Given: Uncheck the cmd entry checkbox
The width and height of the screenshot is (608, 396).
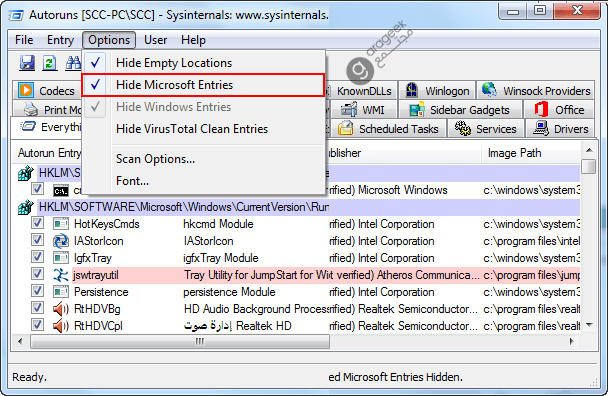Looking at the screenshot, I should click(x=37, y=189).
